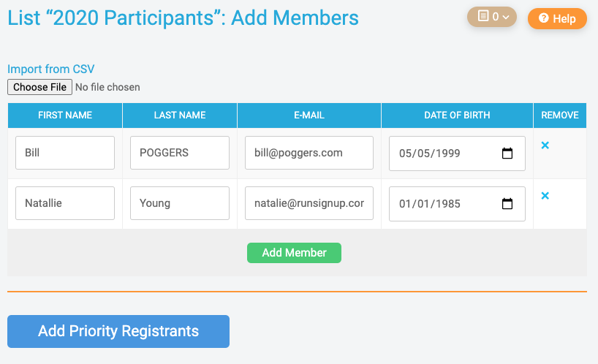Viewport: 598px width, 364px height.
Task: Edit the first name field containing Natallie
Action: coord(65,203)
